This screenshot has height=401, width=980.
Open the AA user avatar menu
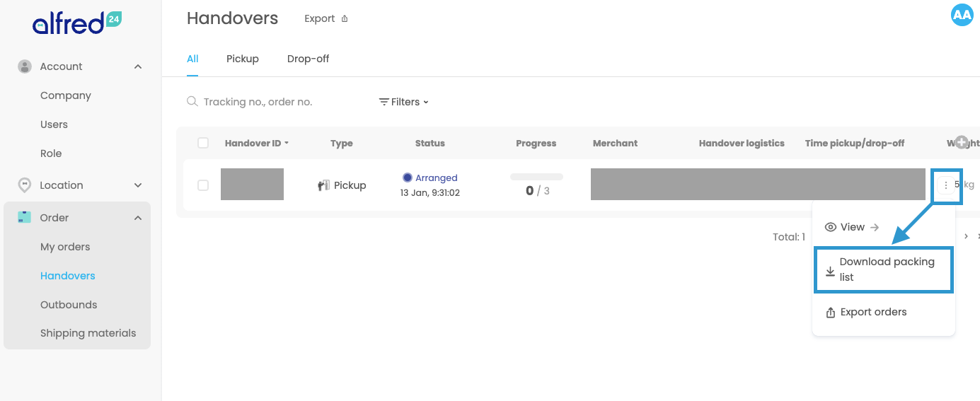(962, 15)
